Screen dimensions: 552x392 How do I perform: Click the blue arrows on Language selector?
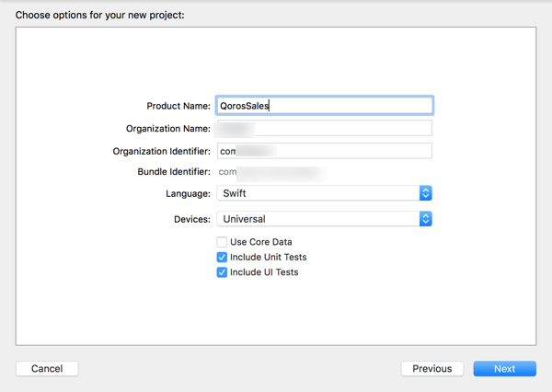[x=425, y=194]
